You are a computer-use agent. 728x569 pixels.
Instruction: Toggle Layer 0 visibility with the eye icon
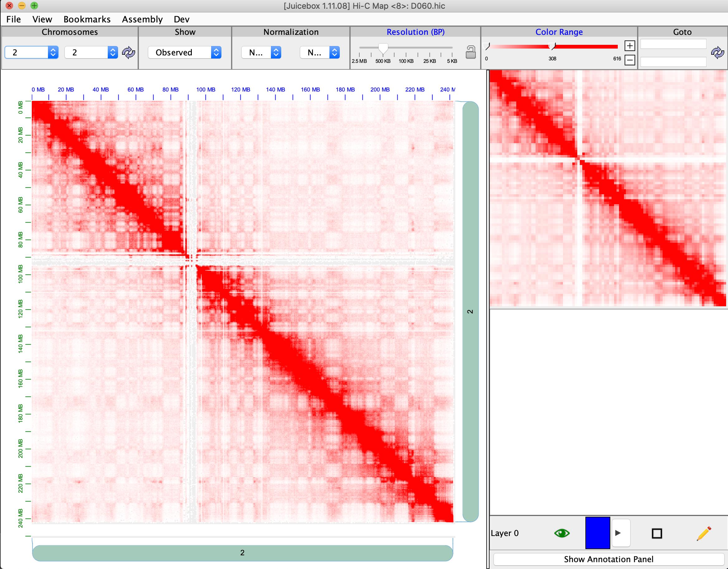pos(562,533)
